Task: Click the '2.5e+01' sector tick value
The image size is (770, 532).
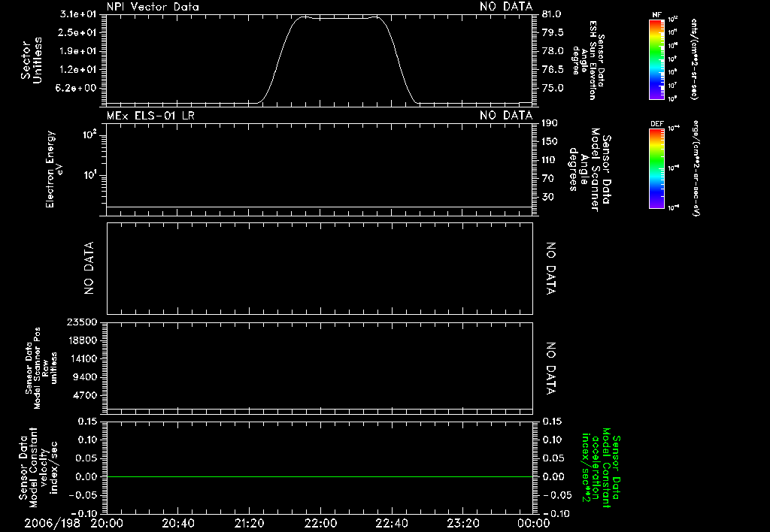Action: (77, 32)
